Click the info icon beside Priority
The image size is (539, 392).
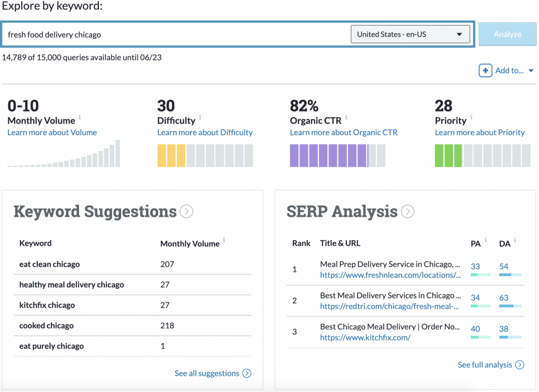471,117
